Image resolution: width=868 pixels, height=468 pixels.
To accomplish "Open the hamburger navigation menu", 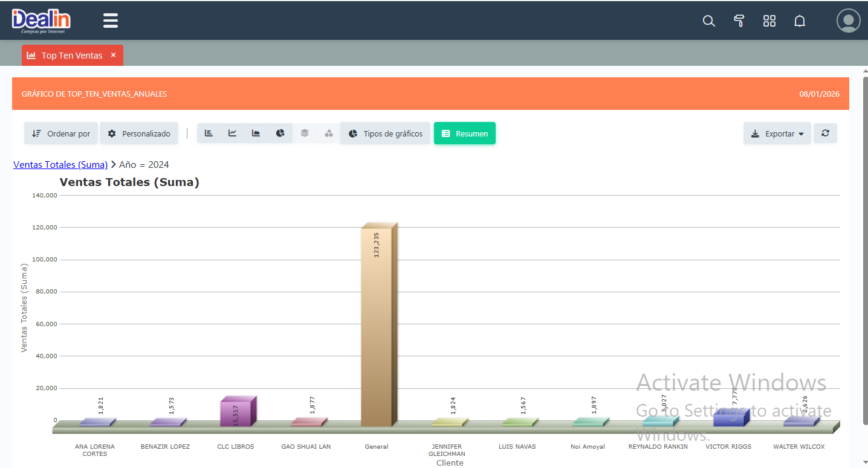I will click(x=111, y=21).
